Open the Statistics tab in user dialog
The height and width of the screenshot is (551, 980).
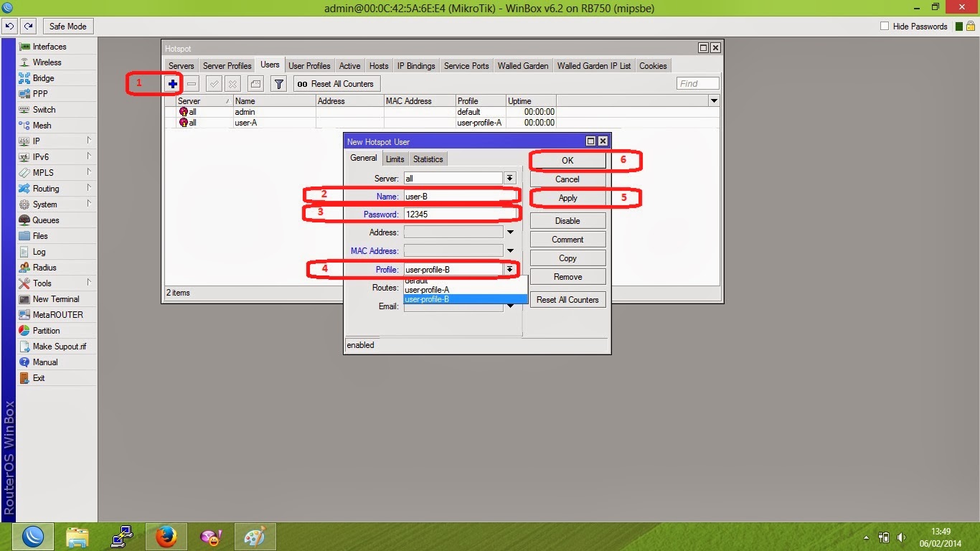tap(428, 159)
